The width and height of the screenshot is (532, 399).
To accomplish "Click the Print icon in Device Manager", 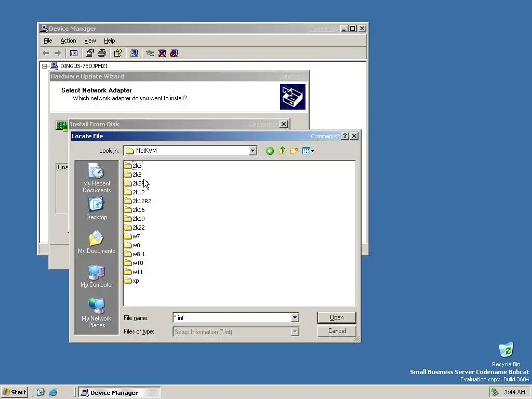I will coord(102,54).
